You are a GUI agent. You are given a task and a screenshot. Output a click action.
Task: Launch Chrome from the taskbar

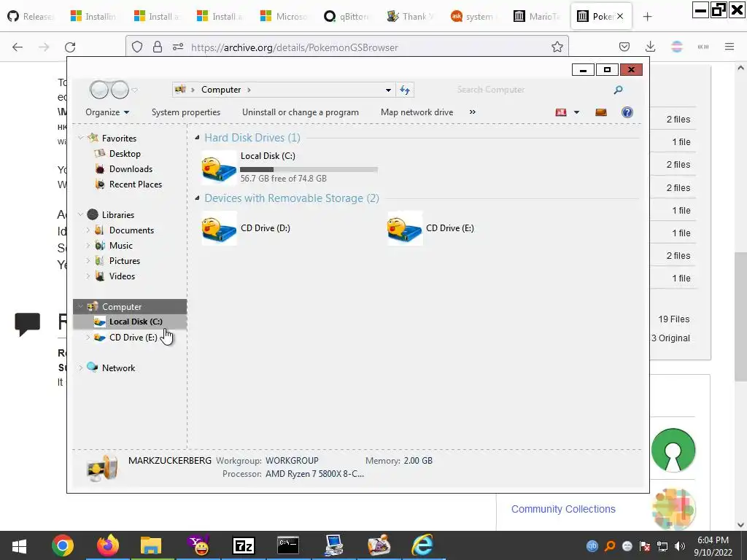(x=63, y=545)
